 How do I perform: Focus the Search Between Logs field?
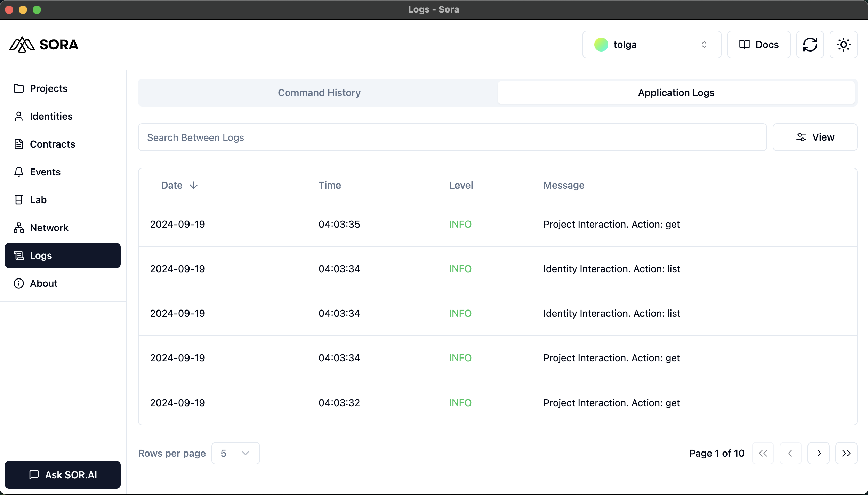point(452,137)
